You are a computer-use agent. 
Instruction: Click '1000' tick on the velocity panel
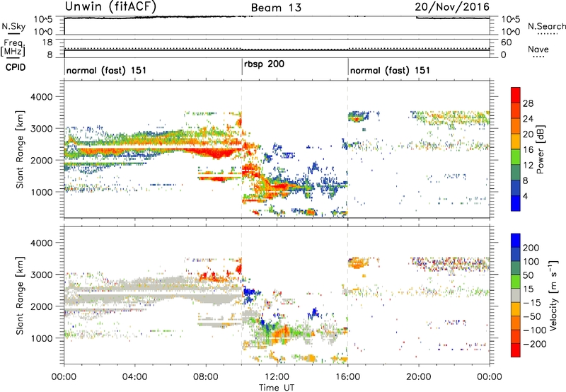pyautogui.click(x=42, y=338)
